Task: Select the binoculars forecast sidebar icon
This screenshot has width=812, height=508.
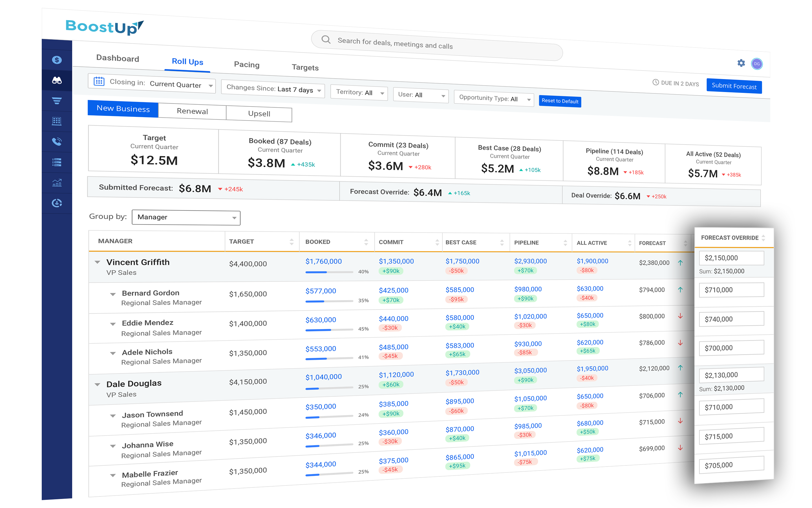Action: [x=57, y=80]
